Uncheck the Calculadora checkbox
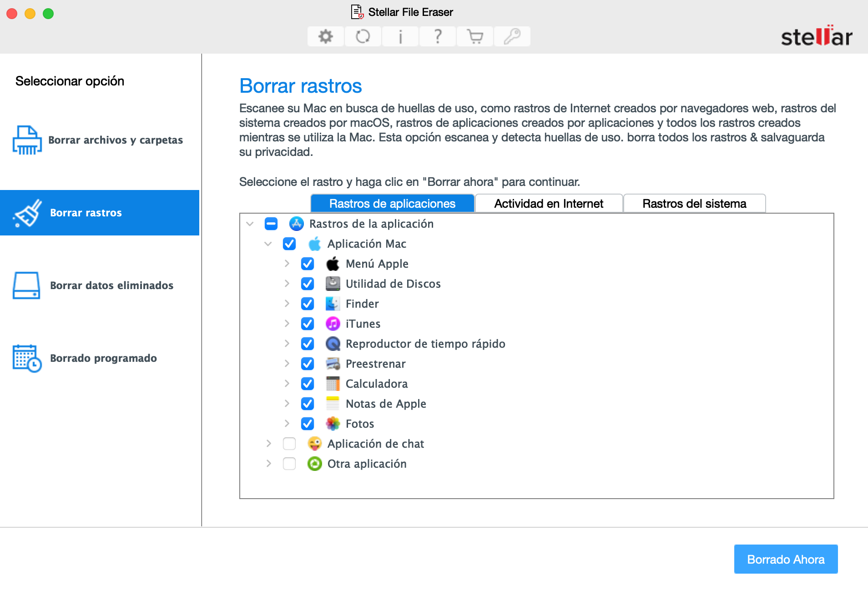 click(x=308, y=384)
